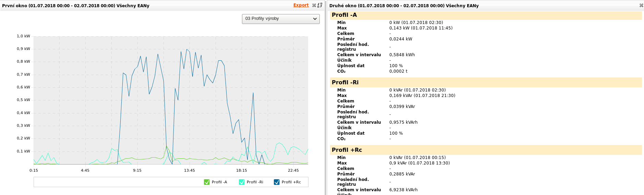Screen dimensions: 644x195
Task: Click the 22:45 x-axis label
Action: (x=293, y=170)
